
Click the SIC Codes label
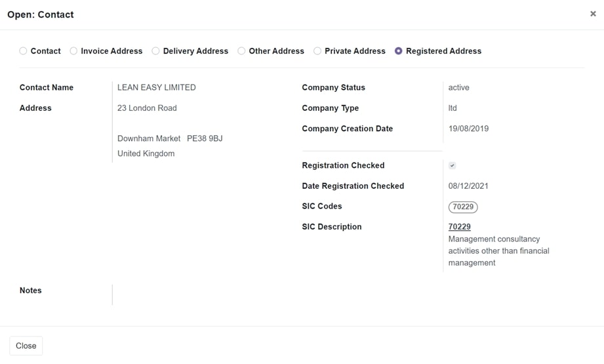[x=322, y=207]
